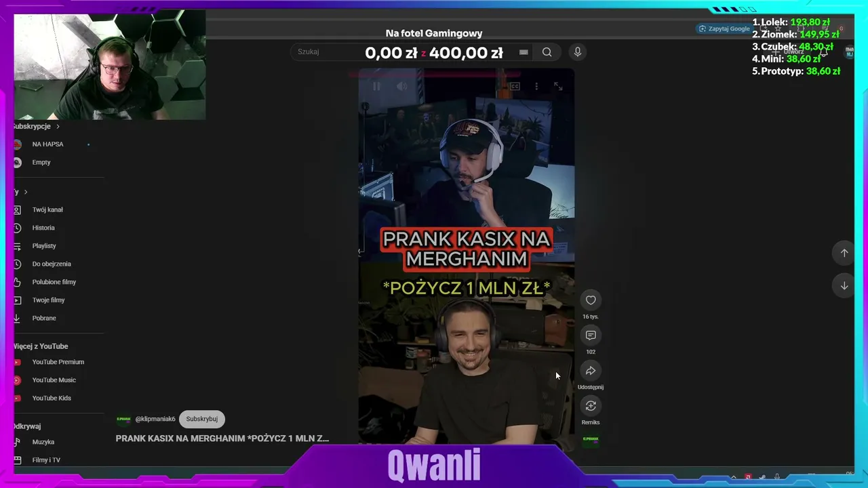The width and height of the screenshot is (868, 488).
Task: Click the NA HAPSA channel avatar
Action: tap(17, 144)
